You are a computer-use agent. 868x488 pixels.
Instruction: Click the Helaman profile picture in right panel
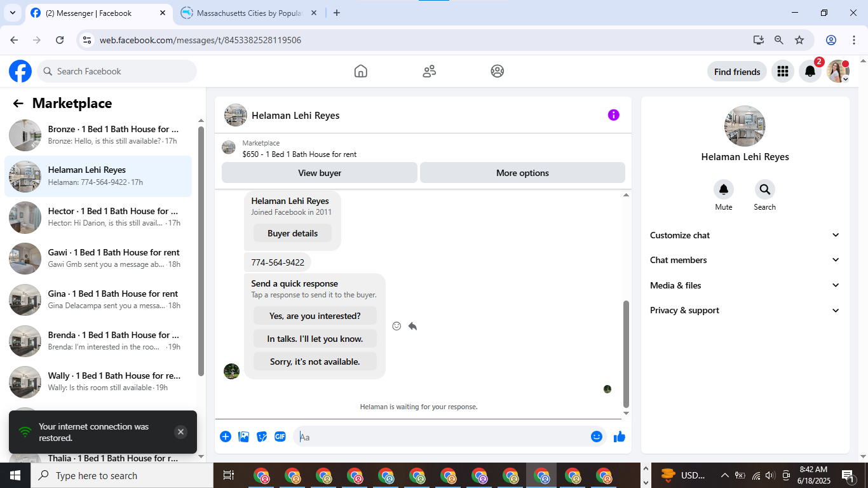[745, 126]
